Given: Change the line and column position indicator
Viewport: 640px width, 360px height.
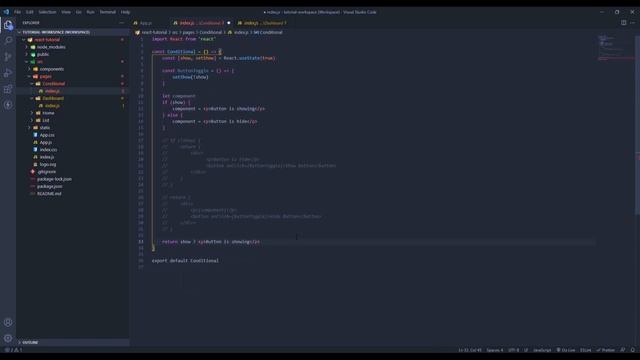Looking at the screenshot, I should tap(470, 350).
